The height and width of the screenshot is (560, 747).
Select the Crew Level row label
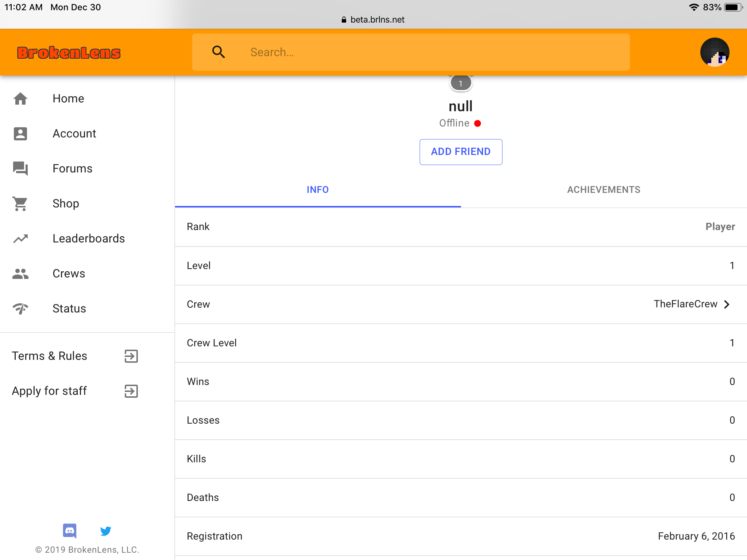tap(212, 343)
